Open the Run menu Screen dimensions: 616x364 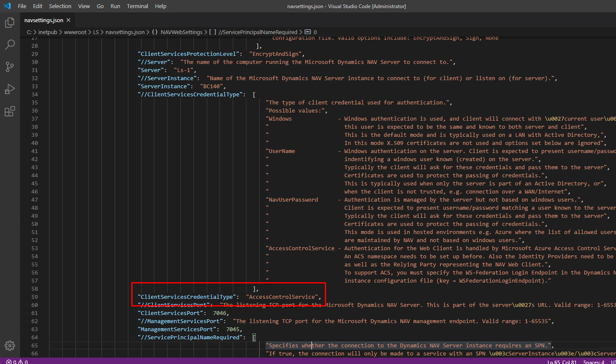click(x=115, y=6)
